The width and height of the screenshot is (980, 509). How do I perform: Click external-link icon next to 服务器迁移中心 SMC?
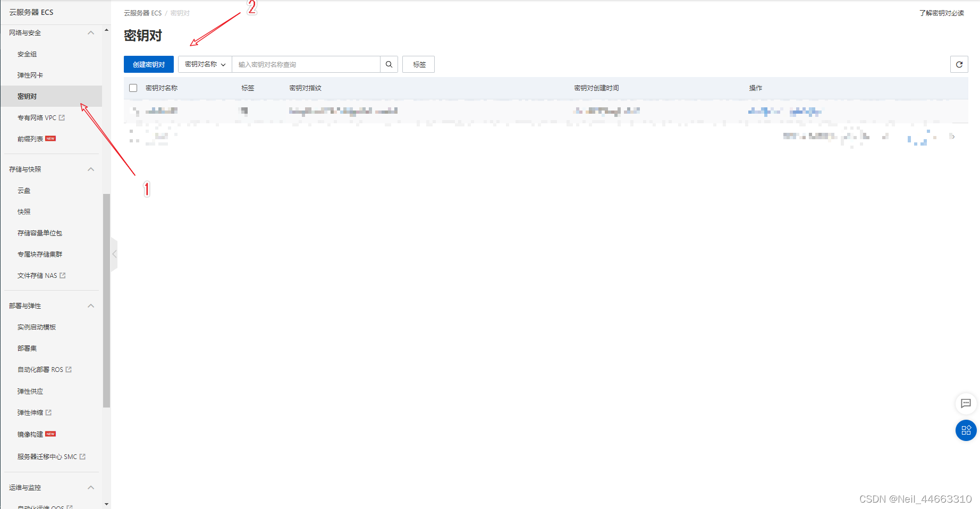tap(82, 457)
